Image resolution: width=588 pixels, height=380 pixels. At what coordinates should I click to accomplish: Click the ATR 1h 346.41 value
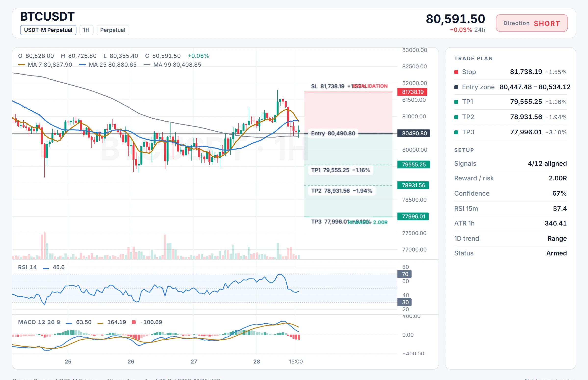(x=556, y=223)
